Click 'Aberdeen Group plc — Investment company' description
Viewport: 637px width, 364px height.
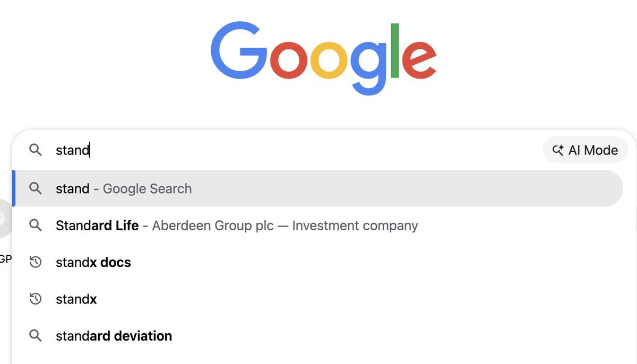[x=285, y=226]
